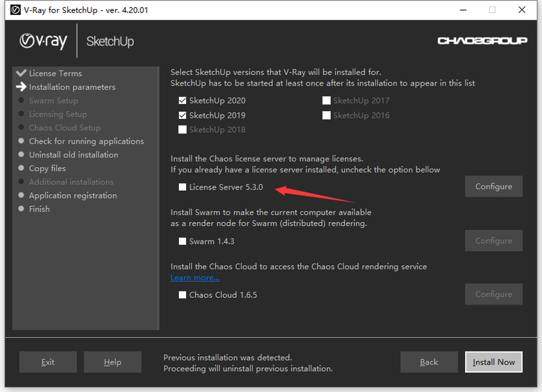Open Configure for Chaos Cloud
This screenshot has width=542, height=392.
(494, 294)
